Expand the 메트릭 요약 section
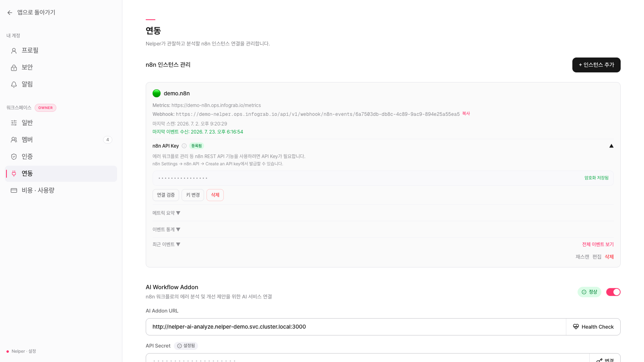Viewport: 644px width, 362px height. click(166, 213)
